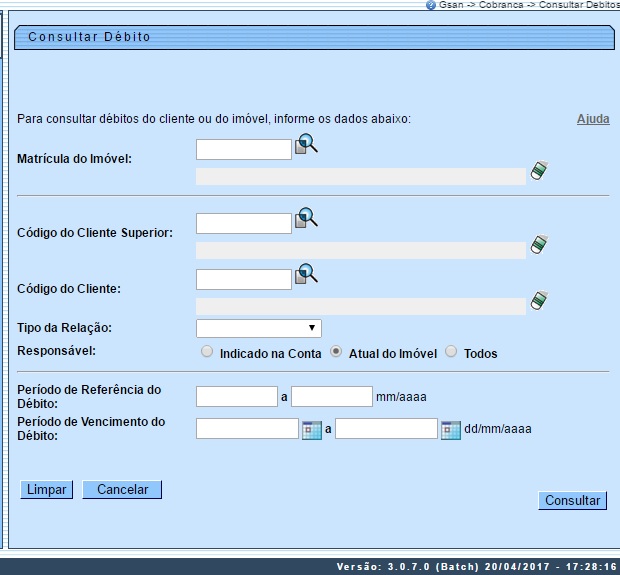
Task: Open calendar for end of Período de Vencimento
Action: pos(450,429)
